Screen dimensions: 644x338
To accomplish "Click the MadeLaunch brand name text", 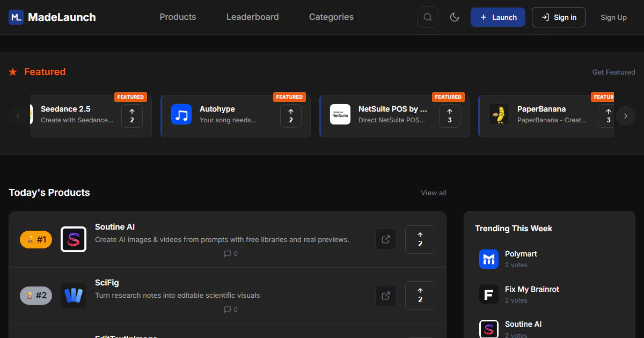I will point(62,17).
